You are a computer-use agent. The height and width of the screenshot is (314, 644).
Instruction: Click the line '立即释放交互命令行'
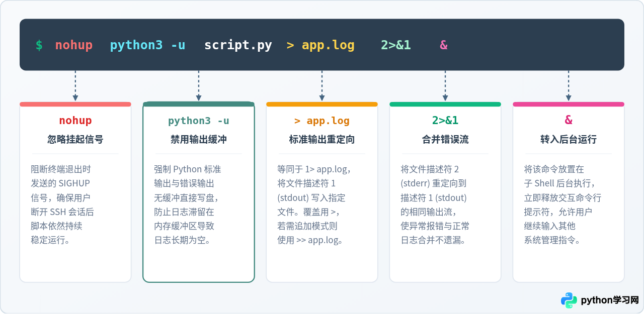pos(562,197)
